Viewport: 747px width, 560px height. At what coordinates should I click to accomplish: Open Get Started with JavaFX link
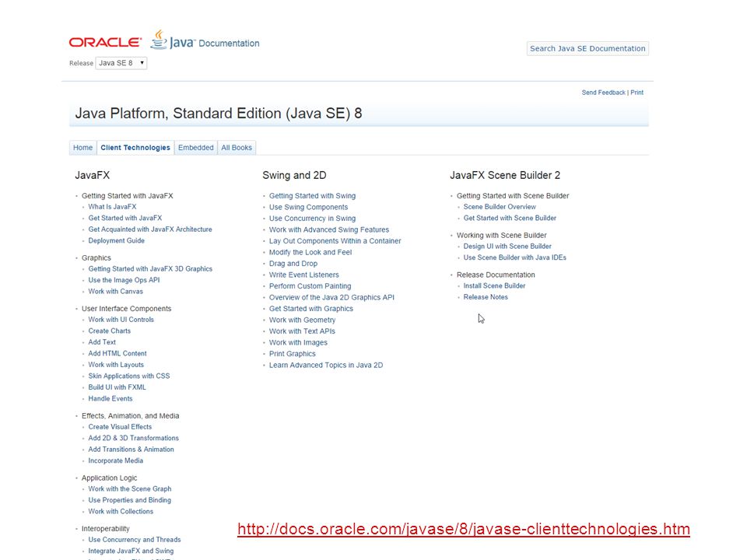point(125,218)
